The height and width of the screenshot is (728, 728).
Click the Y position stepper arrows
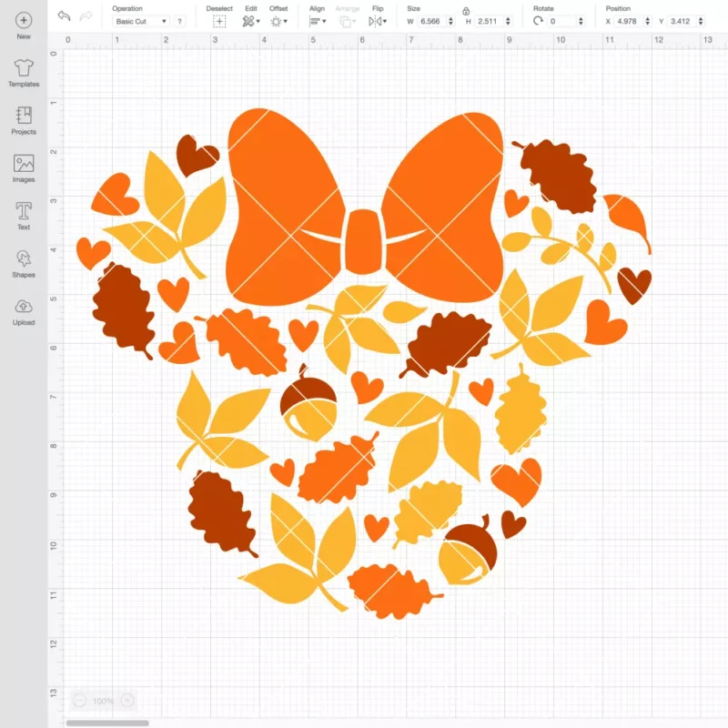tap(701, 21)
